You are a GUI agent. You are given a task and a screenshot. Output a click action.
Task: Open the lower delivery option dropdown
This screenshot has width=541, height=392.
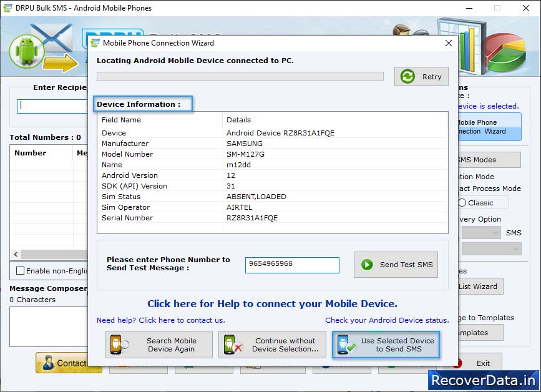point(491,248)
